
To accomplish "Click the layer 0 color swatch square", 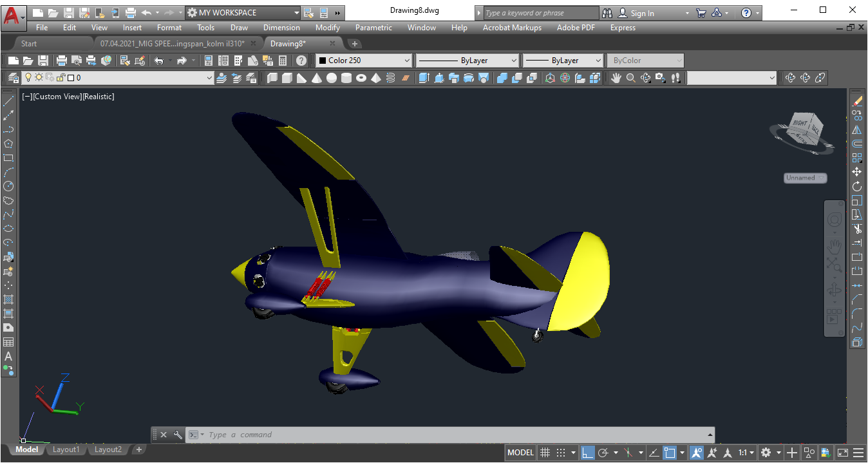I will pos(70,78).
